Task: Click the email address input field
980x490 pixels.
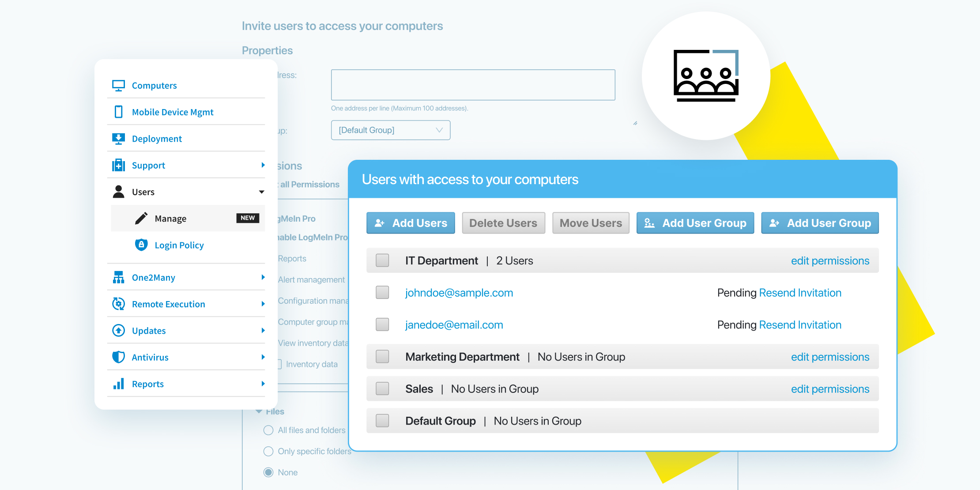Action: (x=473, y=85)
